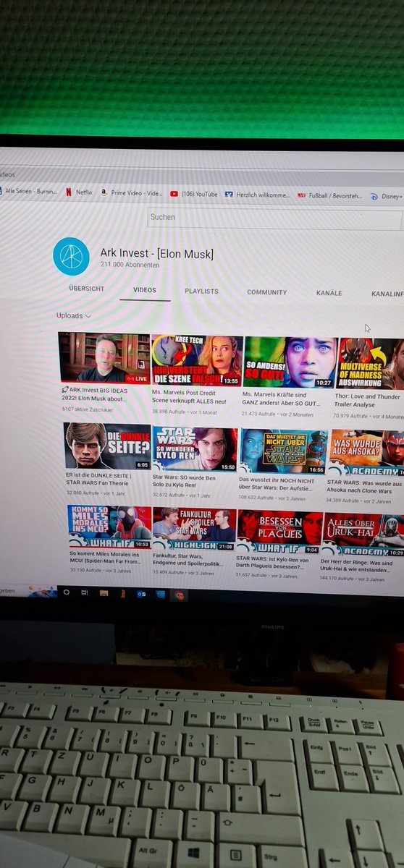Click the '144.170 Aufrufe • vor 3 Jahren' text
Screen dimensions: 404x868
coord(350,579)
